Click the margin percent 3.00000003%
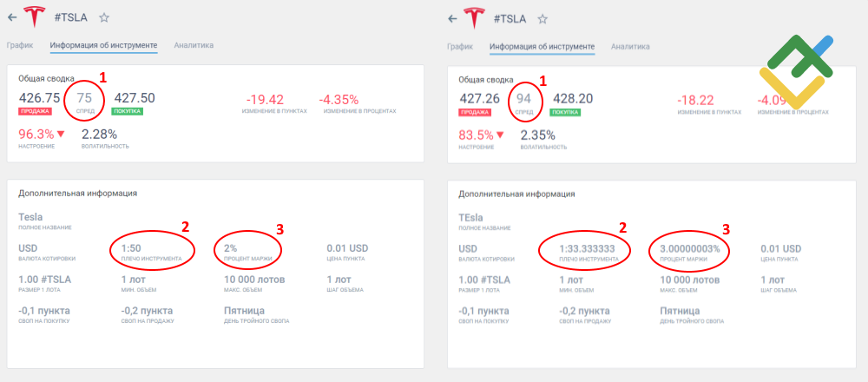 (690, 249)
